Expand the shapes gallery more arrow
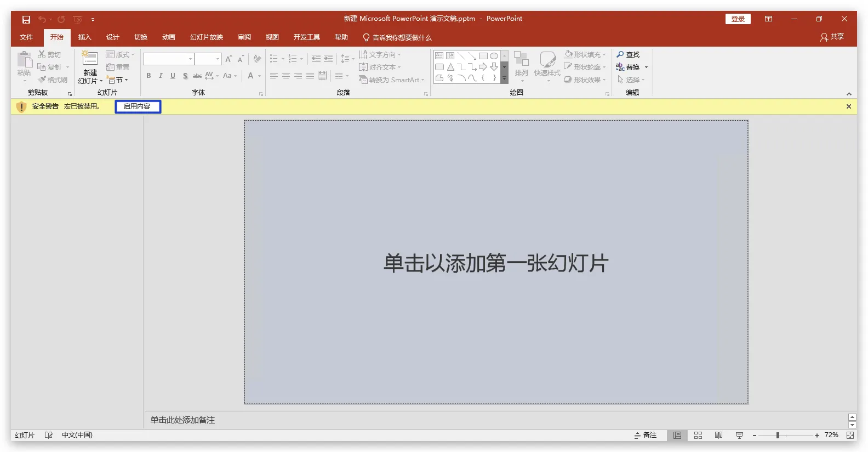The image size is (868, 452). [504, 79]
